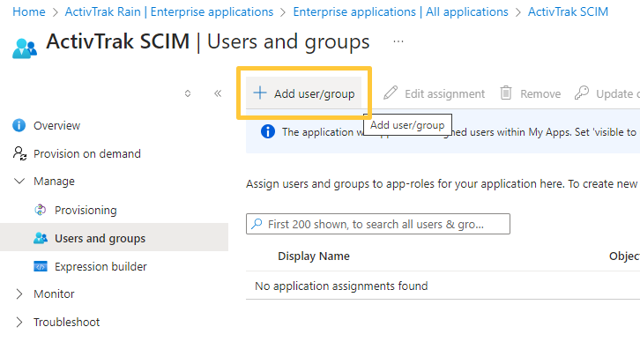Click the Troubleshoot section label

[x=66, y=322]
